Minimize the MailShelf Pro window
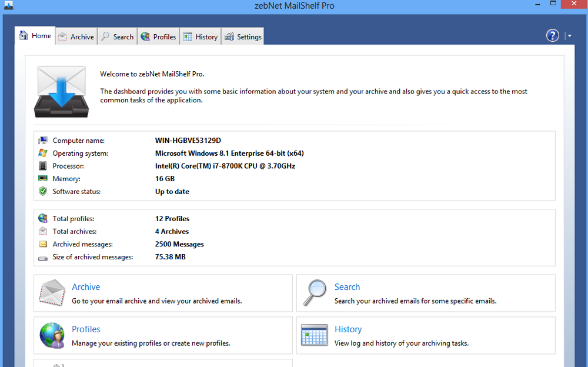This screenshot has width=588, height=367. pos(537,4)
